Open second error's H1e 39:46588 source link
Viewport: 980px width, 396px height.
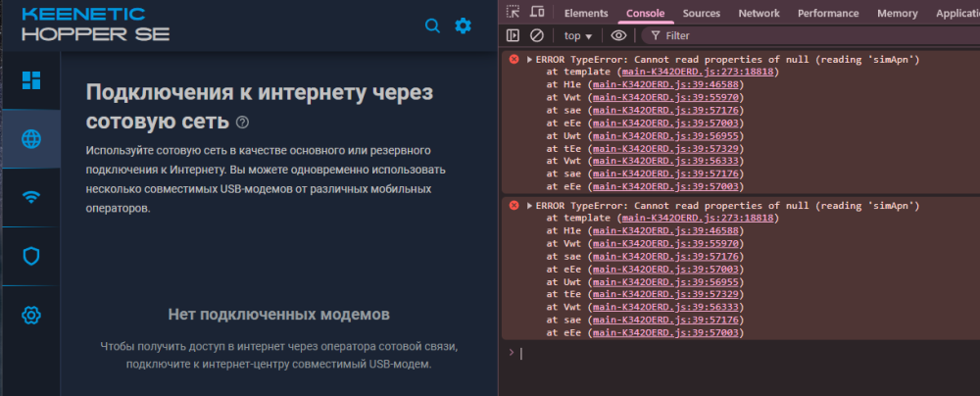coord(665,231)
